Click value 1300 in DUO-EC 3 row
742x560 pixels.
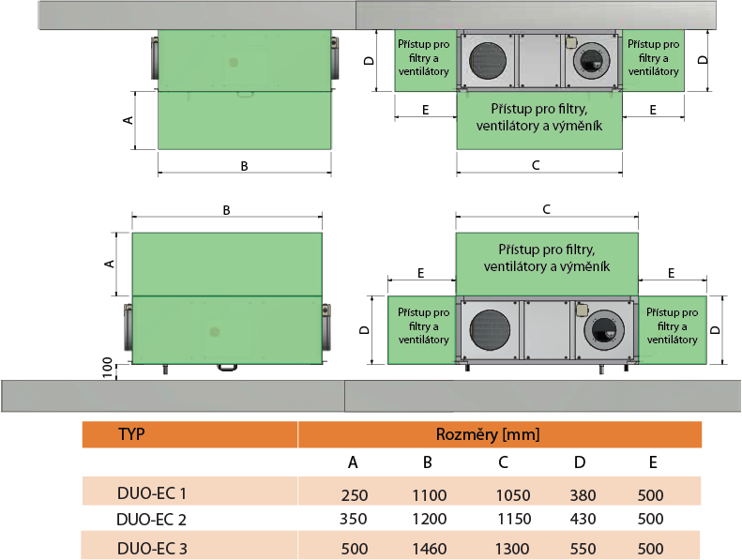512,549
